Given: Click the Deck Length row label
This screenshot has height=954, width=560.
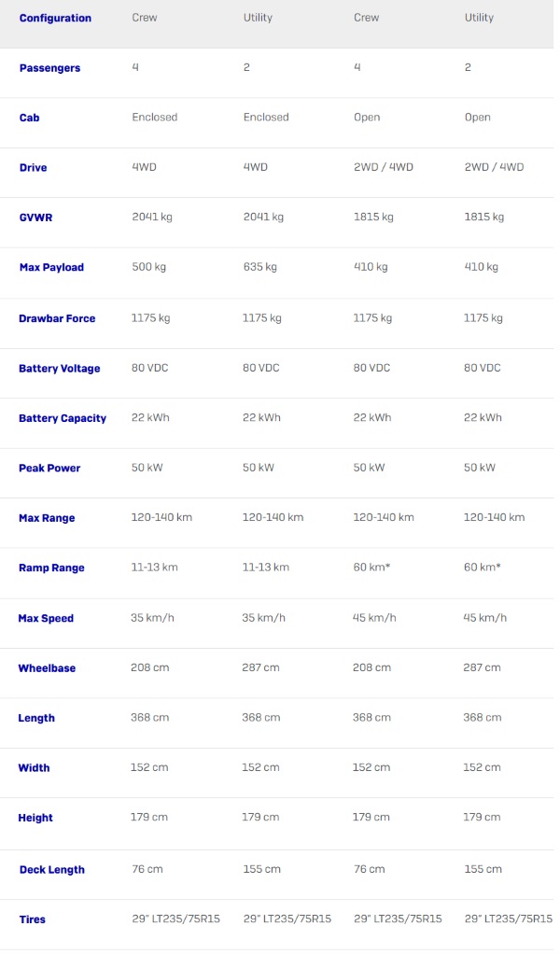Looking at the screenshot, I should click(52, 869).
